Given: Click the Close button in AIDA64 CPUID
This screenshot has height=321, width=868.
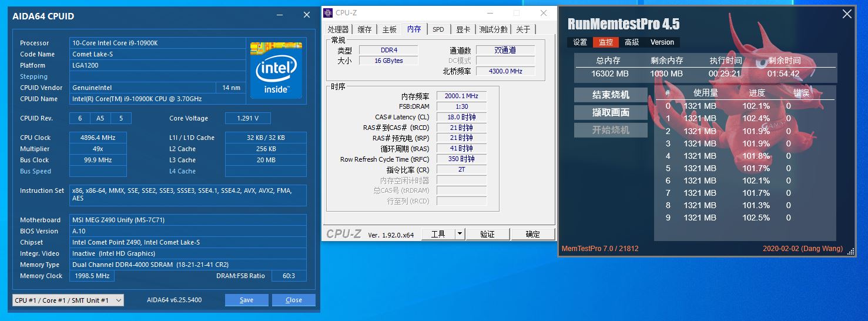Looking at the screenshot, I should [x=294, y=300].
